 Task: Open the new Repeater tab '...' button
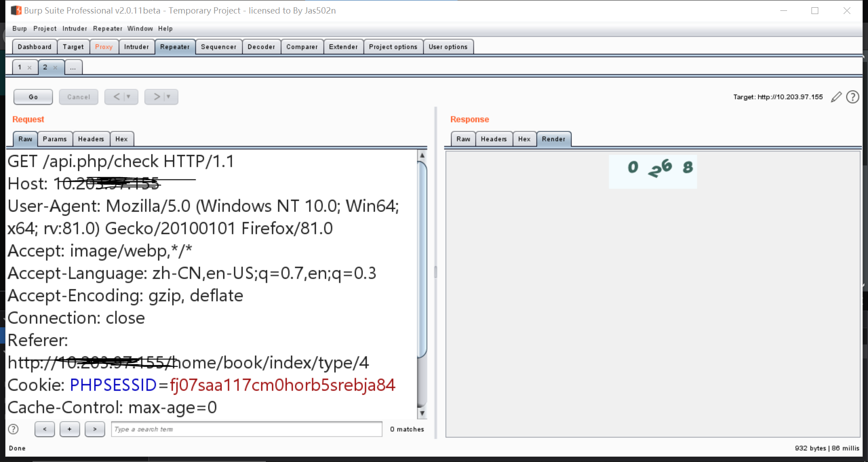[x=73, y=67]
